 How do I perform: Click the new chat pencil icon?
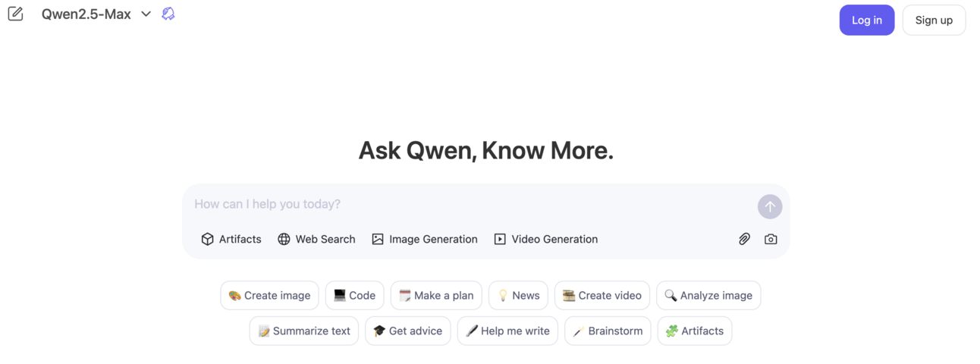[15, 14]
